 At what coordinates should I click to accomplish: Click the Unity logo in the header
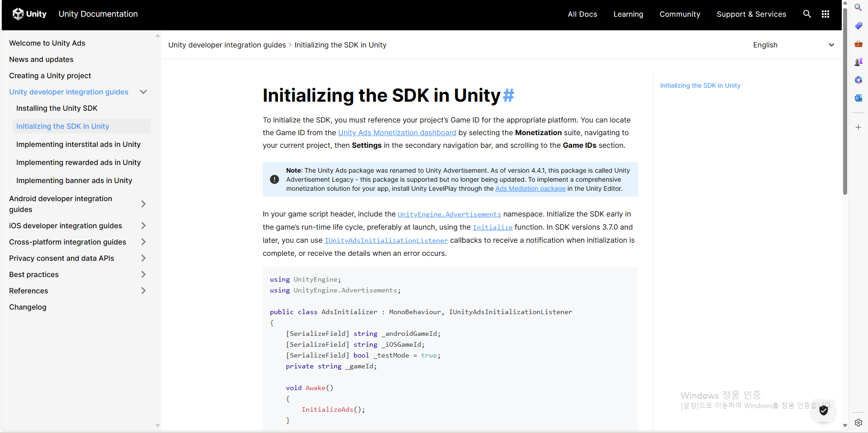29,14
